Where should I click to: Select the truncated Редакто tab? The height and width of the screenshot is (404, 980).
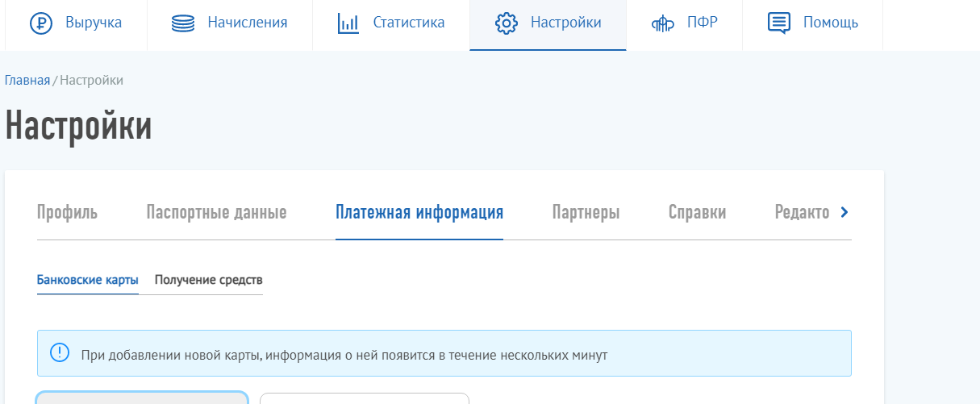pyautogui.click(x=802, y=213)
